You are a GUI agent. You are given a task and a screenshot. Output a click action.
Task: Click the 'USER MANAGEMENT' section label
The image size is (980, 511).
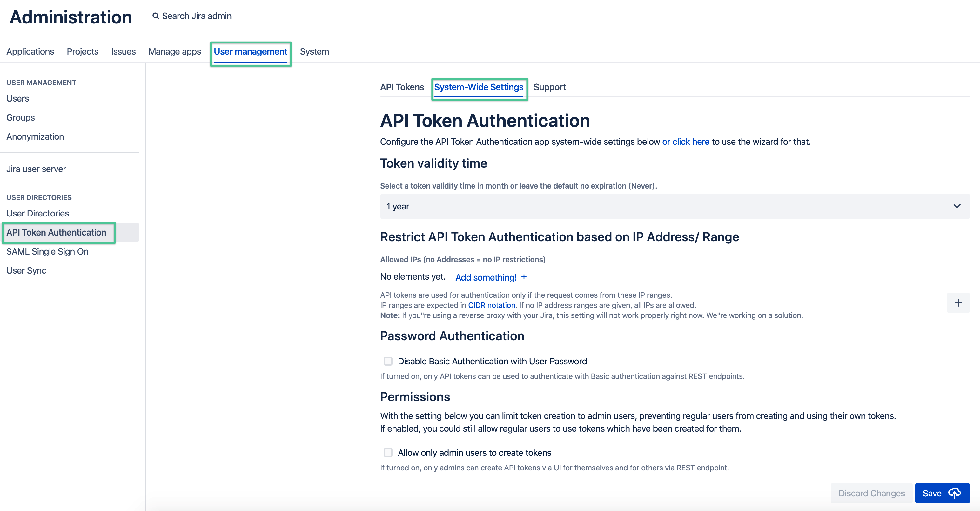coord(41,83)
